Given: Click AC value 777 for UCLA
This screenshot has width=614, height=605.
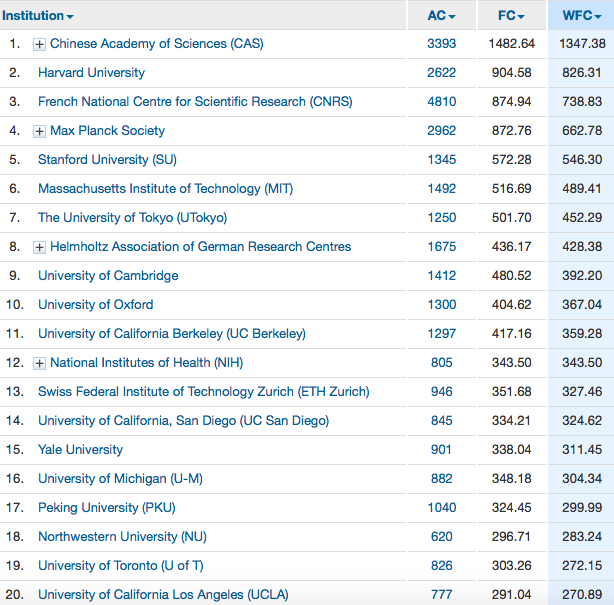Looking at the screenshot, I should (x=441, y=594).
